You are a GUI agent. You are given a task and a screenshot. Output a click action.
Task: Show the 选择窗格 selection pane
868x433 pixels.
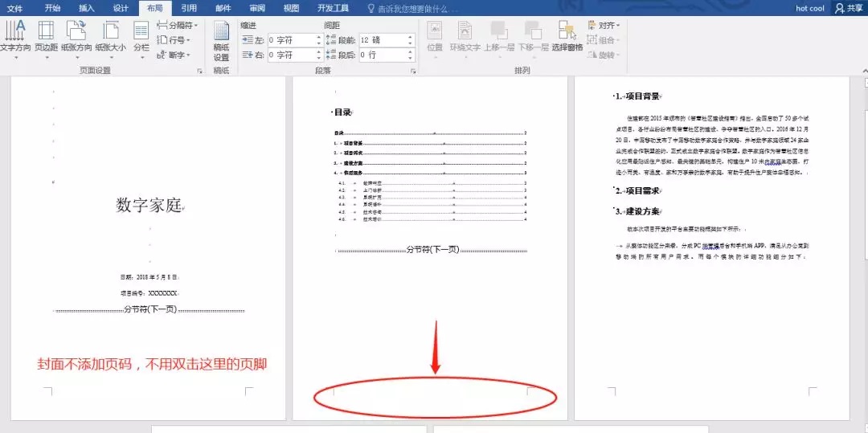click(x=567, y=36)
